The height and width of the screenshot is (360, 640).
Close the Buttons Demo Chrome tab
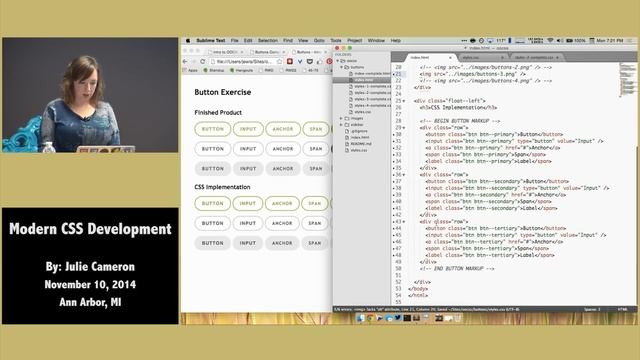pos(284,52)
